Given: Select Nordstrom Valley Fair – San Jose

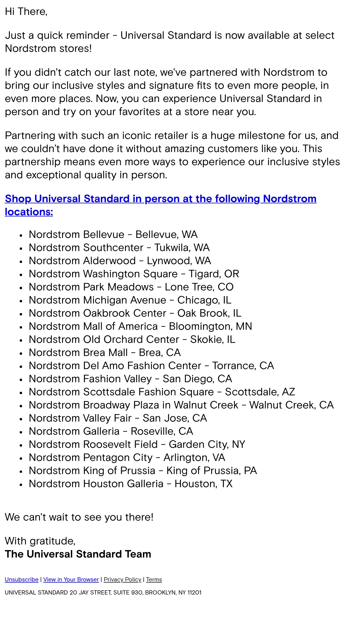Looking at the screenshot, I should pos(118,418).
